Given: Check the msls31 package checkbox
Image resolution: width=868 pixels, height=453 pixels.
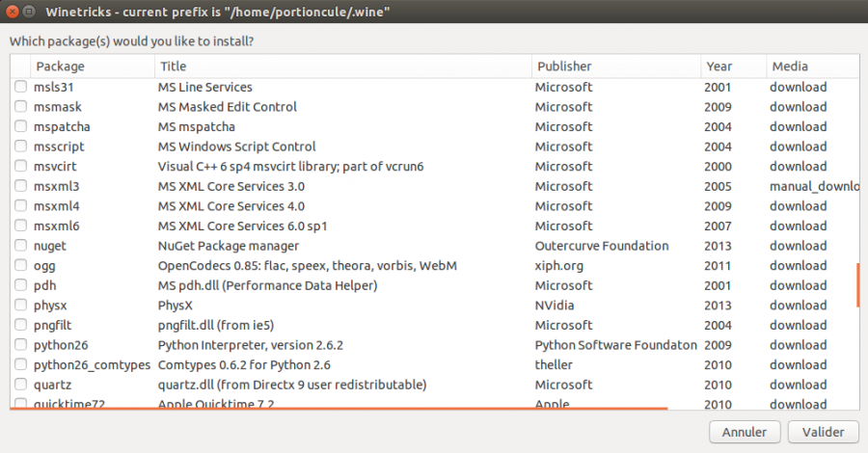Looking at the screenshot, I should 20,87.
